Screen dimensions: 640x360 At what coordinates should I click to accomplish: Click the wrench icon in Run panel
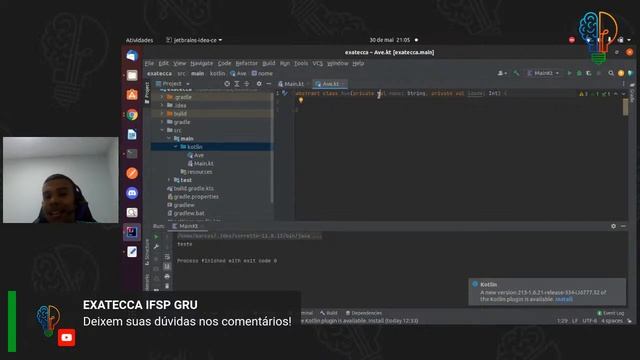tap(156, 247)
